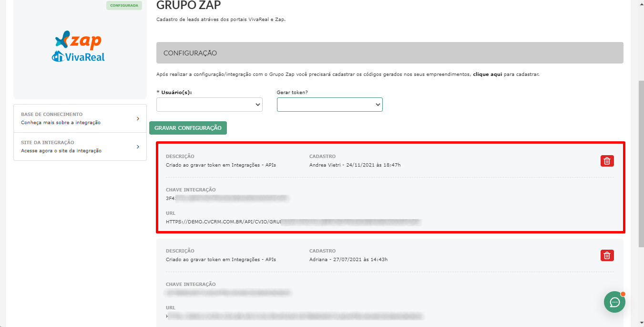Select the integration key starting 3F4
The image size is (644, 327).
(227, 198)
